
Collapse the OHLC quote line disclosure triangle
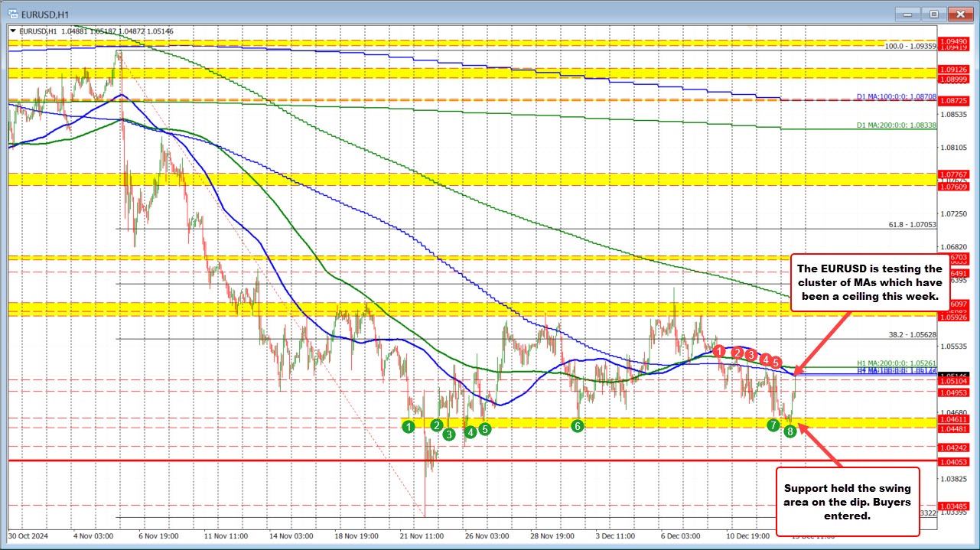point(13,31)
